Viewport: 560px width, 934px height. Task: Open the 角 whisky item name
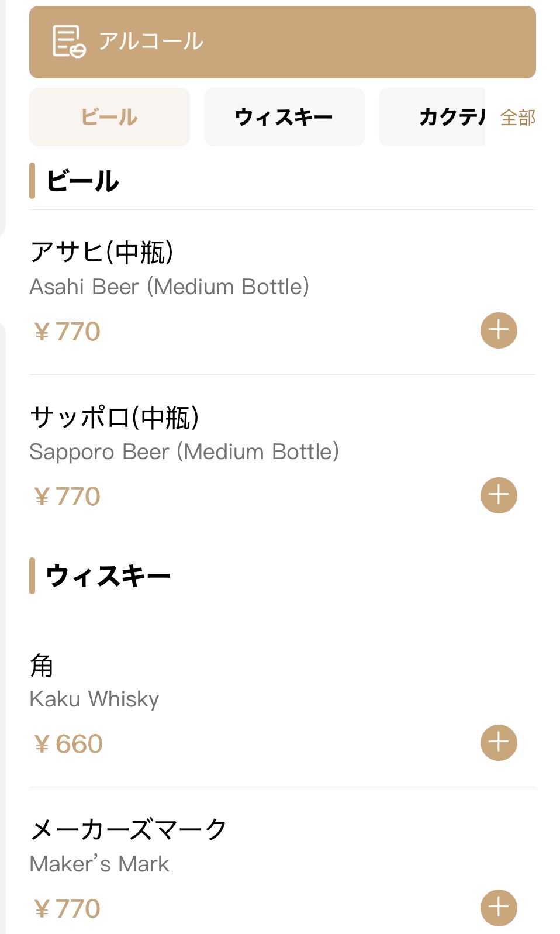click(42, 666)
